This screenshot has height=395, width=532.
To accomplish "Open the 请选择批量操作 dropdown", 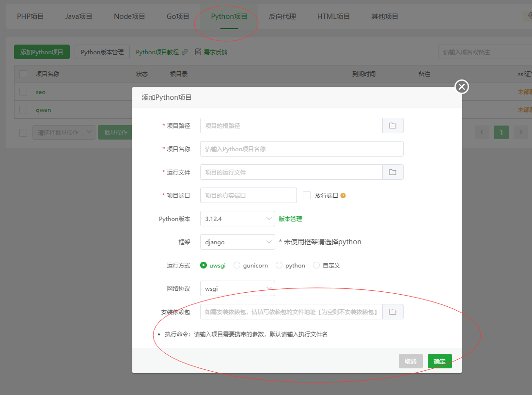I will point(64,132).
